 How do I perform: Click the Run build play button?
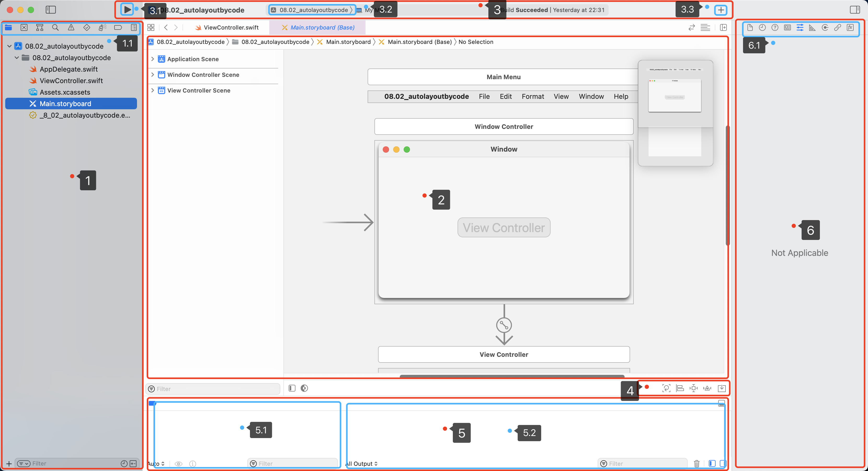pos(127,9)
